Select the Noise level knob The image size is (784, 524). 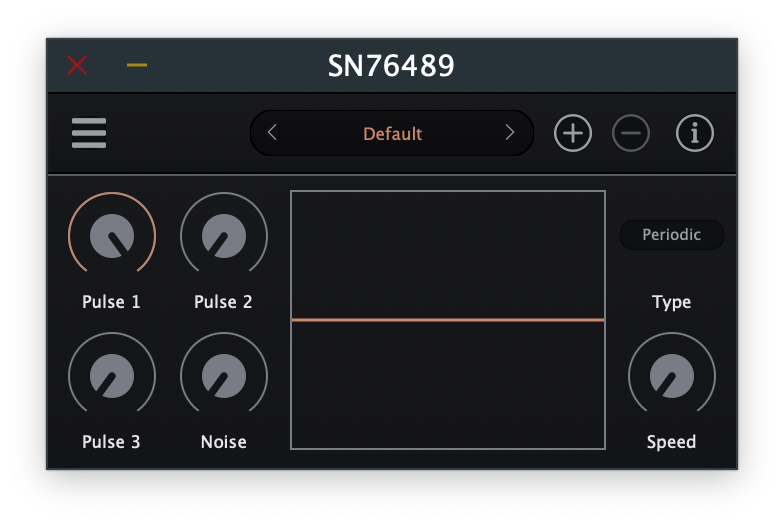[224, 376]
